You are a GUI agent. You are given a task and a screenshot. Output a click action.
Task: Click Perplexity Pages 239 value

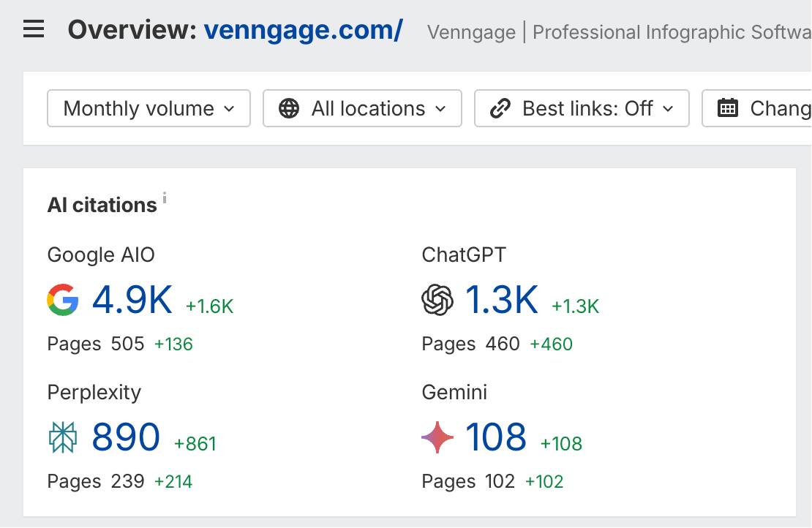click(x=127, y=481)
